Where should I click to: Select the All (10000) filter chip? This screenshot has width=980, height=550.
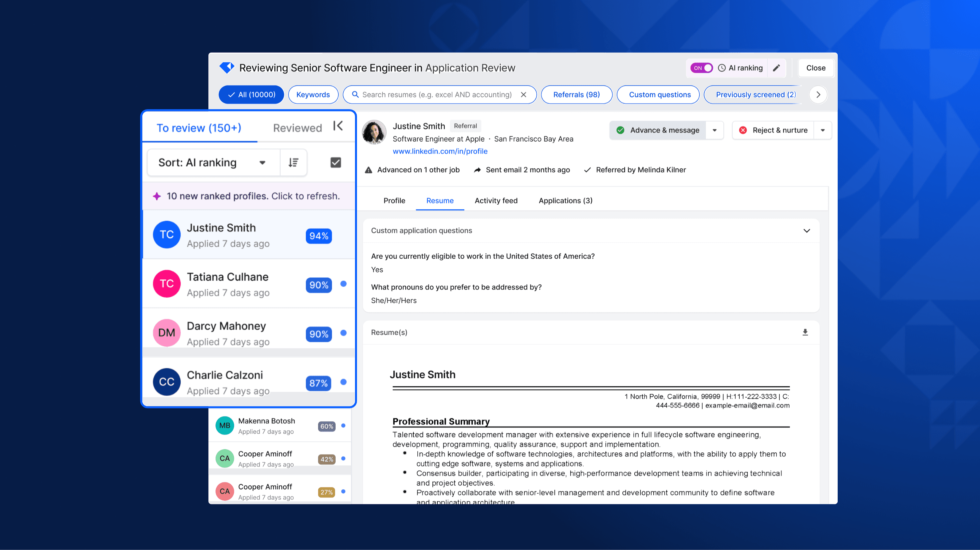[251, 95]
